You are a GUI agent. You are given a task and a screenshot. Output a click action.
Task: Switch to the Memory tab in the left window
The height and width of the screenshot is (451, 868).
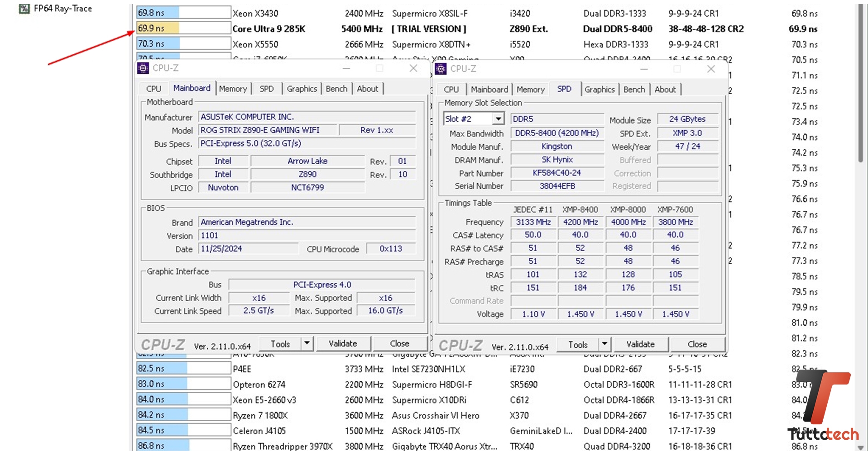[233, 88]
